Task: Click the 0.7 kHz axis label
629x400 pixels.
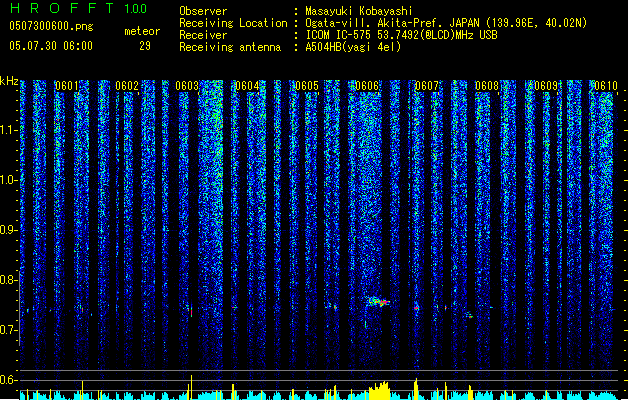Action: coord(8,330)
